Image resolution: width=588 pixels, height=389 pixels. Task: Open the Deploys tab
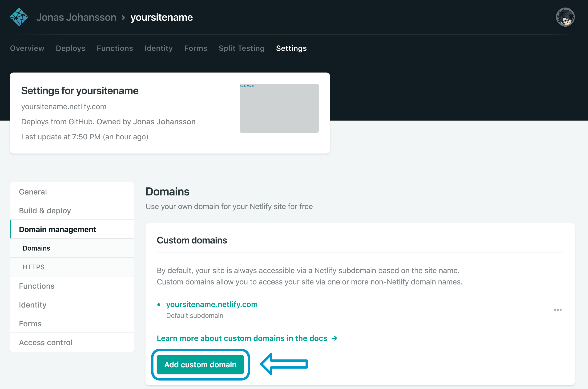pyautogui.click(x=70, y=48)
